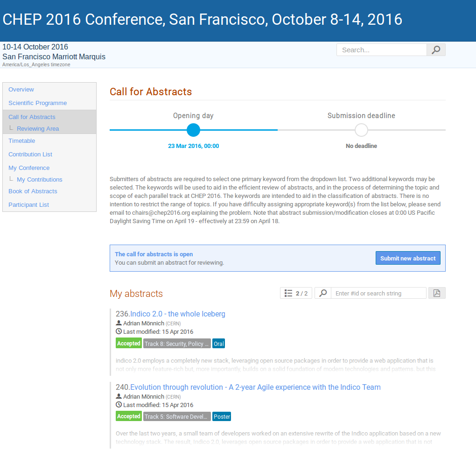Open abstract Indico 2.0 - the whole Iceberg
Image resolution: width=476 pixels, height=450 pixels.
(178, 314)
